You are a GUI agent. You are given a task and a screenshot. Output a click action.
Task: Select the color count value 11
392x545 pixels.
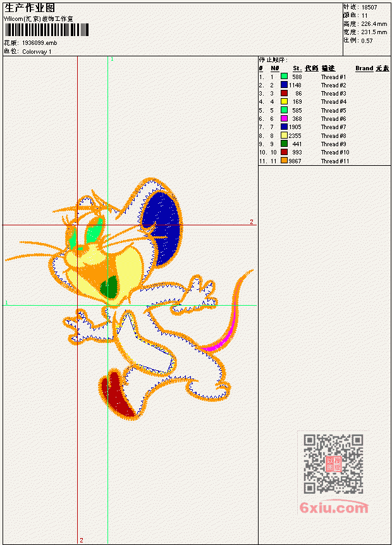365,16
